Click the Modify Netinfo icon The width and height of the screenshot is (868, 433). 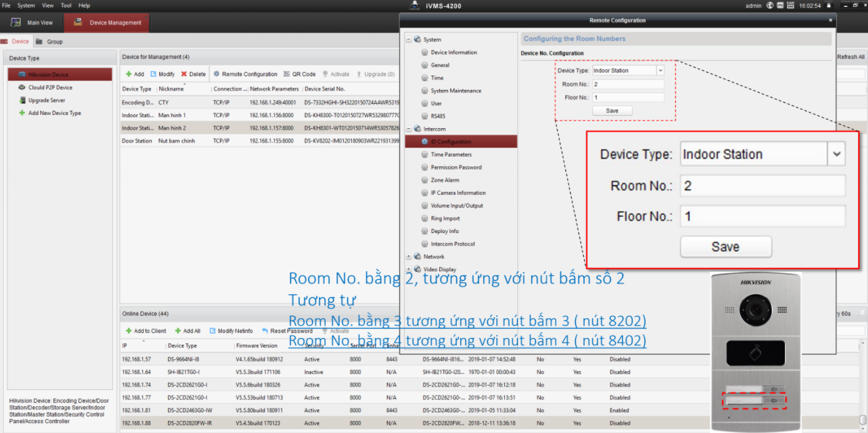coord(212,331)
